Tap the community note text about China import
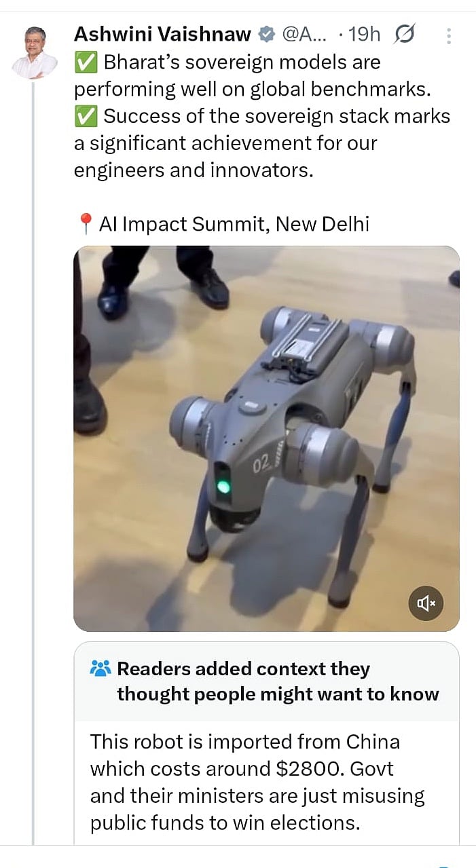Screen dimensions: 476x868 point(257,782)
